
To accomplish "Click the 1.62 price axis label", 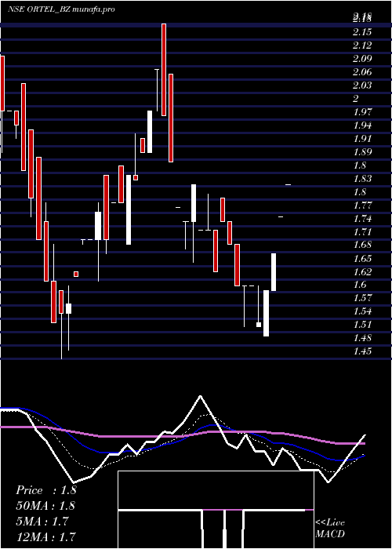I will (362, 271).
